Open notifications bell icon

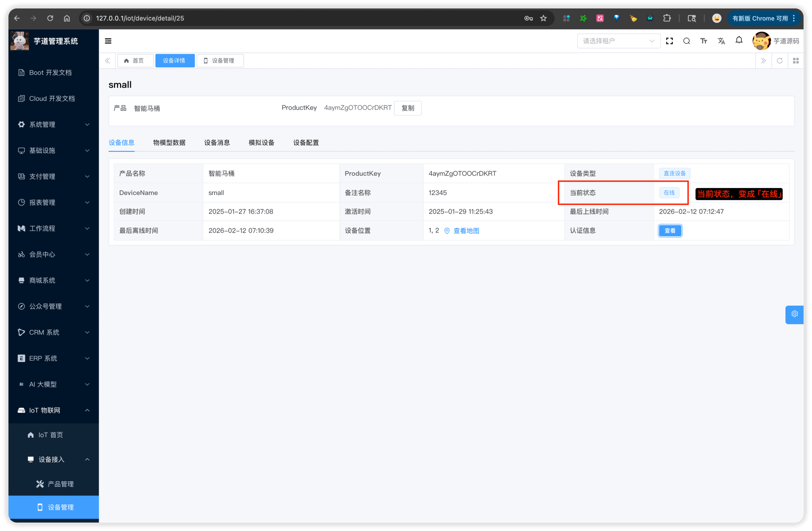click(739, 40)
